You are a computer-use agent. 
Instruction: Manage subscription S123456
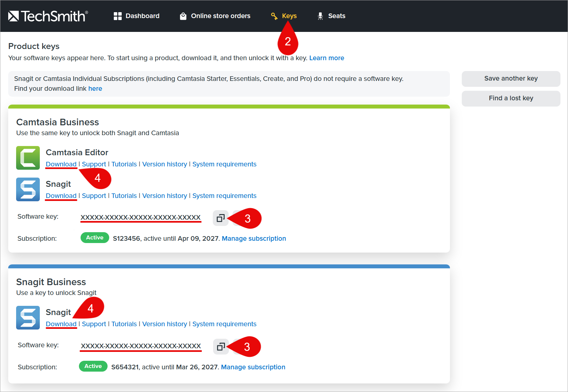tap(254, 238)
